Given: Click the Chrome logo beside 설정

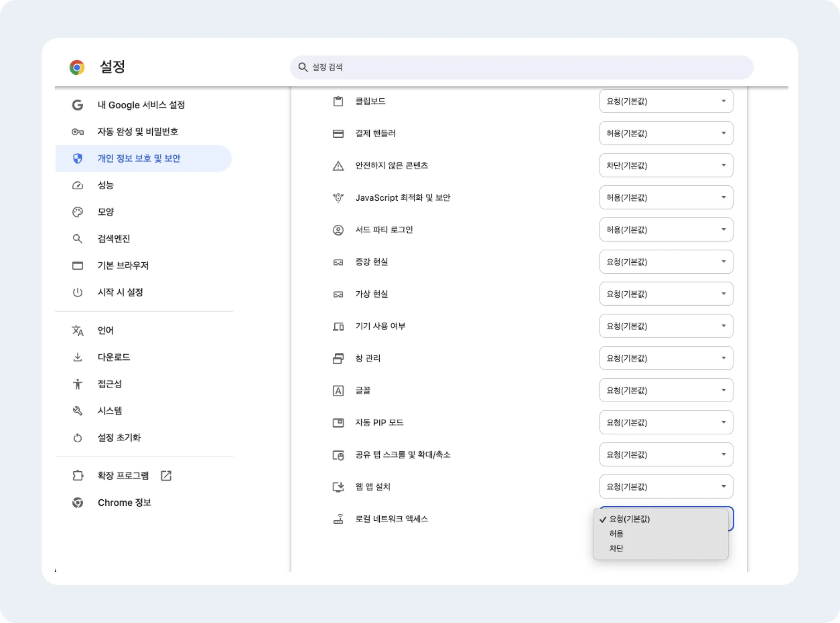Looking at the screenshot, I should (x=77, y=67).
